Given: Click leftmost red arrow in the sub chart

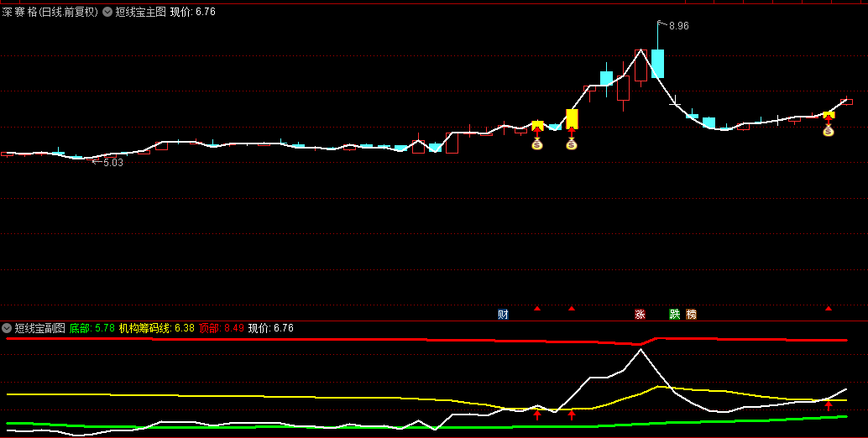Looking at the screenshot, I should [537, 415].
